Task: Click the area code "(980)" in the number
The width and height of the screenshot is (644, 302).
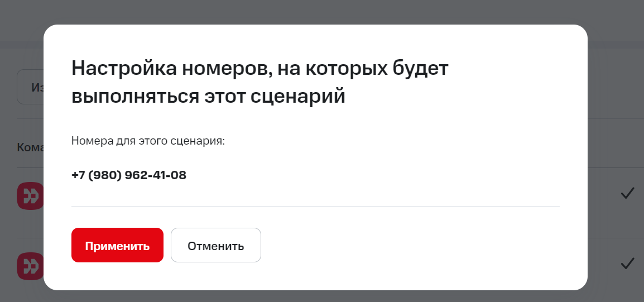Action: click(104, 175)
